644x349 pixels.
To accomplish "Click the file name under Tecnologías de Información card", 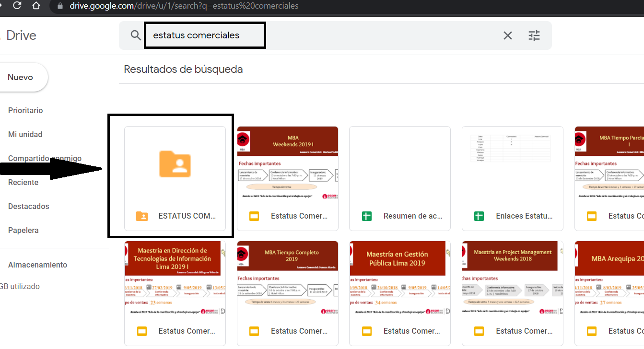I will [187, 331].
